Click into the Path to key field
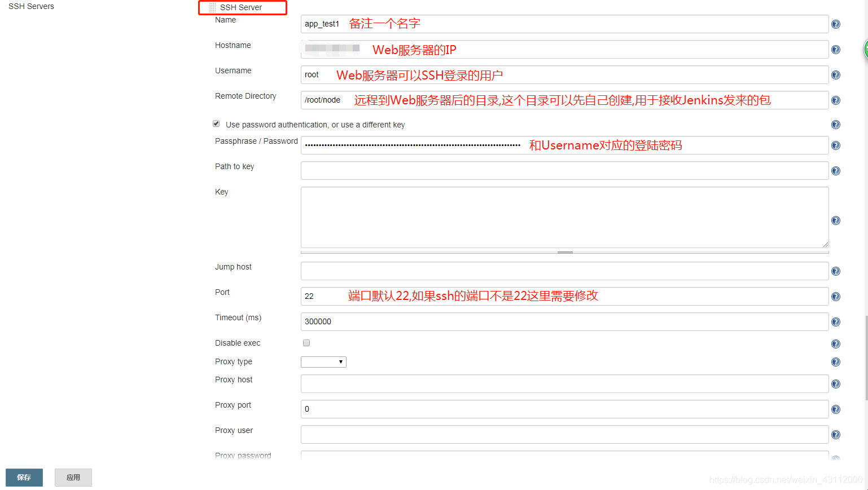Screen dimensions: 868x490 tap(564, 170)
